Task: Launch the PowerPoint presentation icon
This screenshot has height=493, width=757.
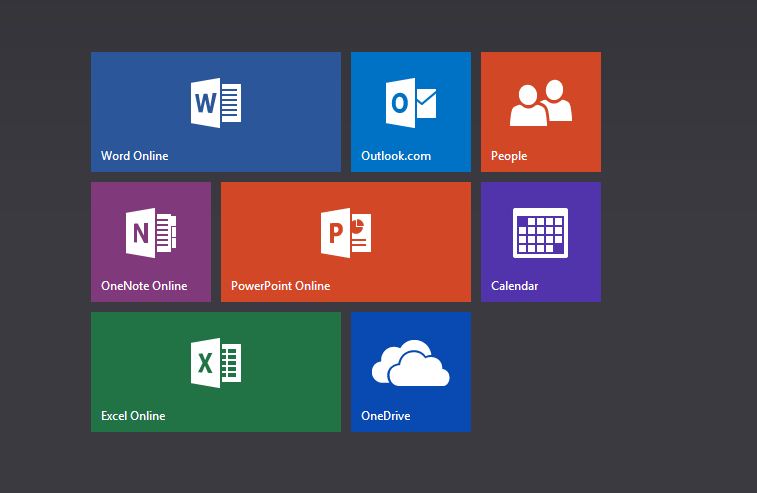Action: [x=346, y=233]
